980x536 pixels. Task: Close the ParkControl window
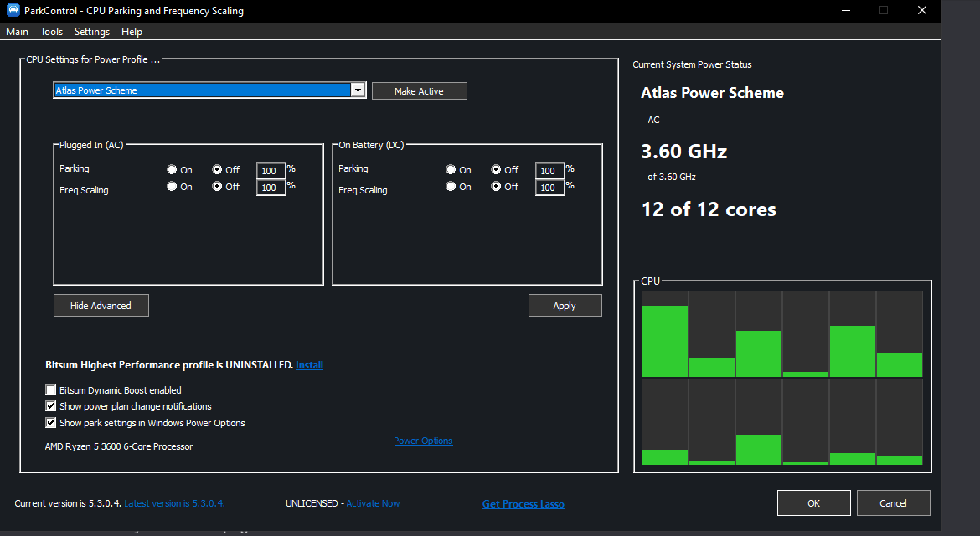coord(922,11)
